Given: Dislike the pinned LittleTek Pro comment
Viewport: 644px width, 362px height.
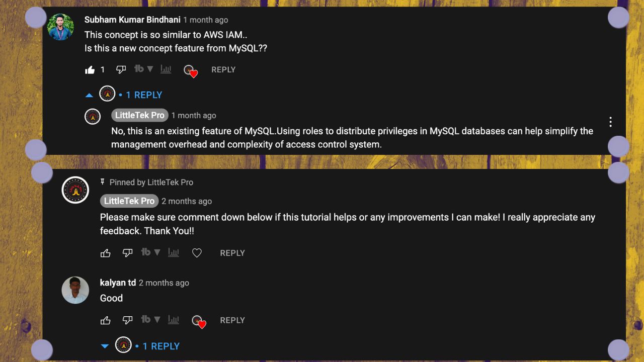Looking at the screenshot, I should tap(128, 253).
